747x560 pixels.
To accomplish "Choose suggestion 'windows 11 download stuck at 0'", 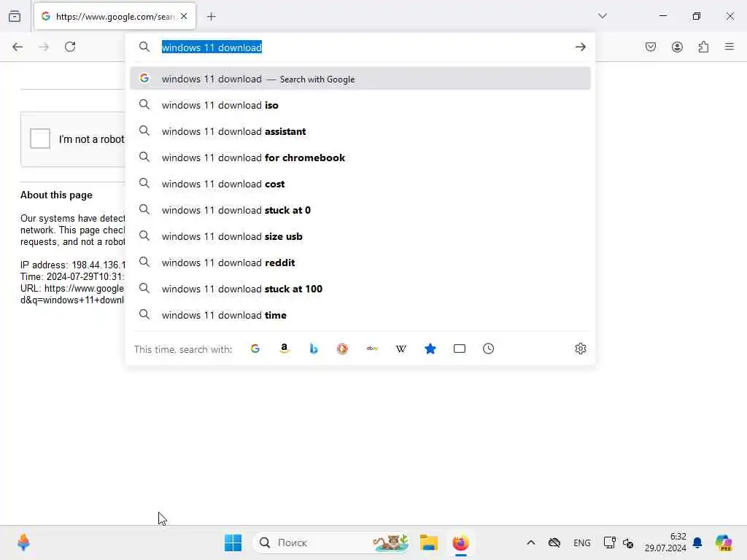I will (360, 209).
